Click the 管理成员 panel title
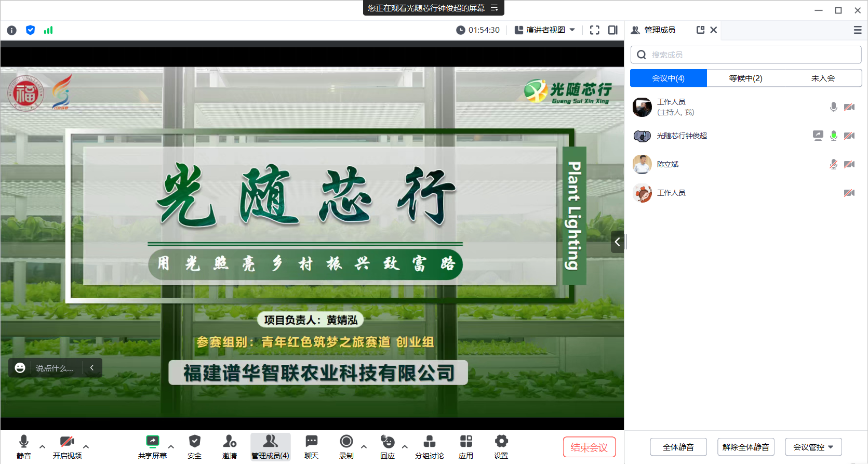The image size is (868, 464). pos(660,30)
